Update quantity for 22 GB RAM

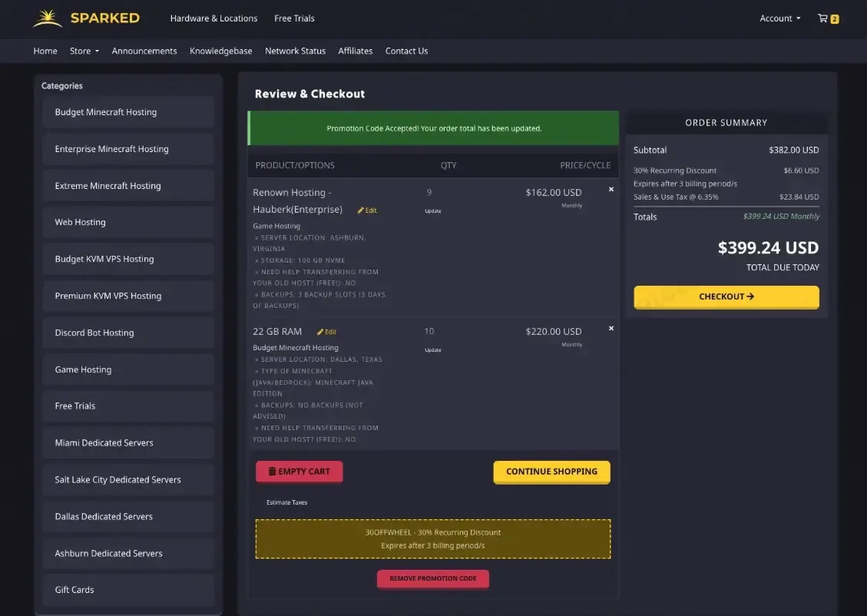(433, 350)
